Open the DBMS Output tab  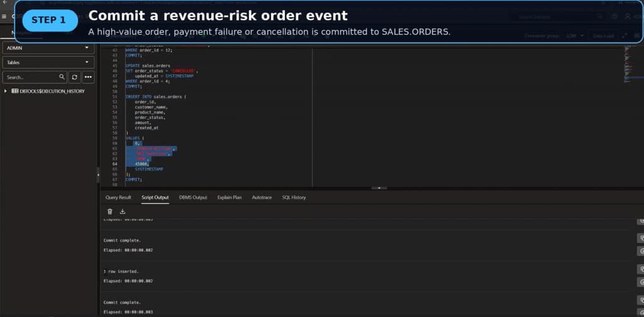(193, 197)
